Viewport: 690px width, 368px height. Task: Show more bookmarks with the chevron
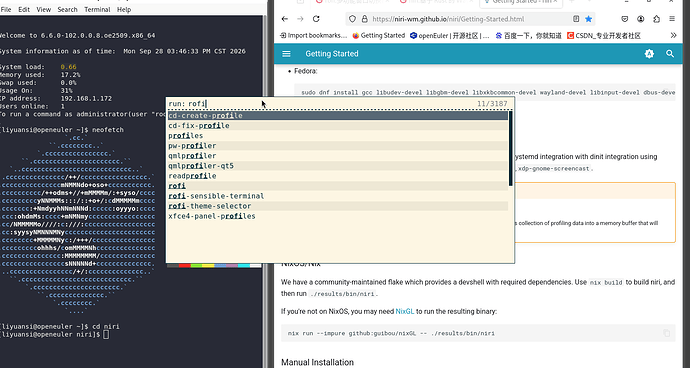pyautogui.click(x=673, y=35)
